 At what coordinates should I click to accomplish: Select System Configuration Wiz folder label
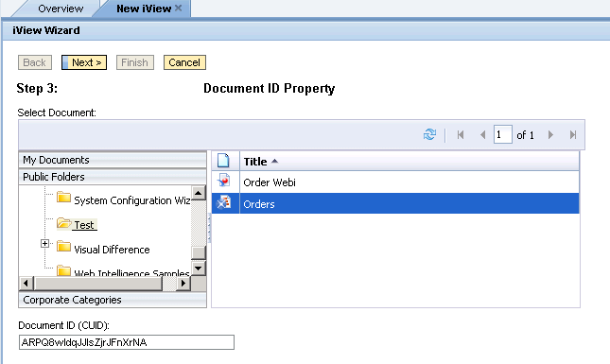pyautogui.click(x=131, y=200)
